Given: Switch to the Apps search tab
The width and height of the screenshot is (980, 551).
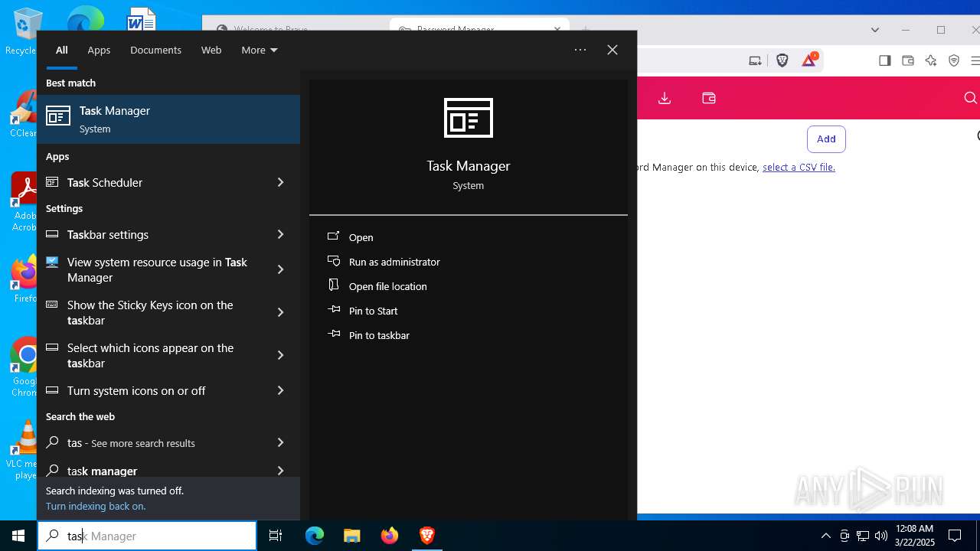Looking at the screenshot, I should (x=99, y=50).
